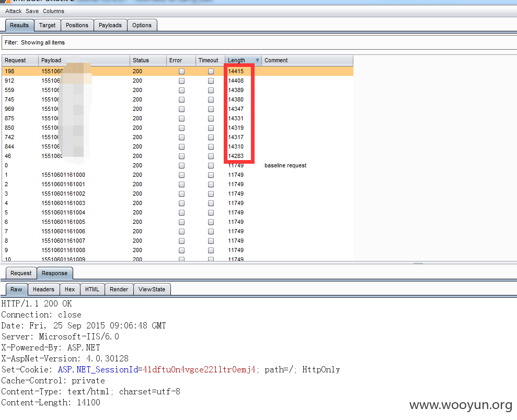Open the Payloads tab

110,26
